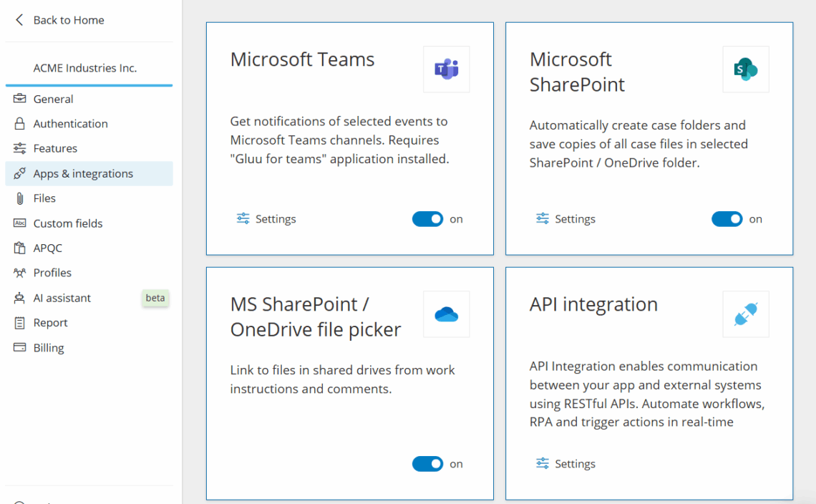Open Microsoft SharePoint Settings link

565,219
